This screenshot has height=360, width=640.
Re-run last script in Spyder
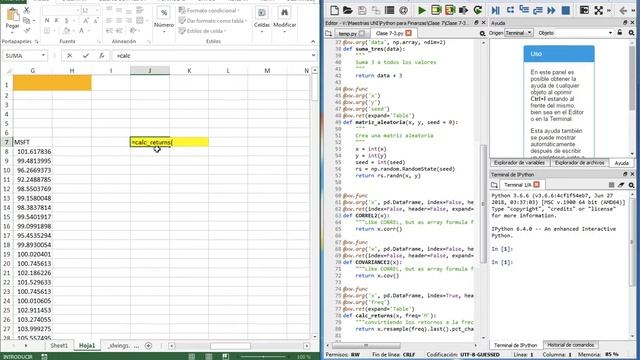click(x=478, y=10)
